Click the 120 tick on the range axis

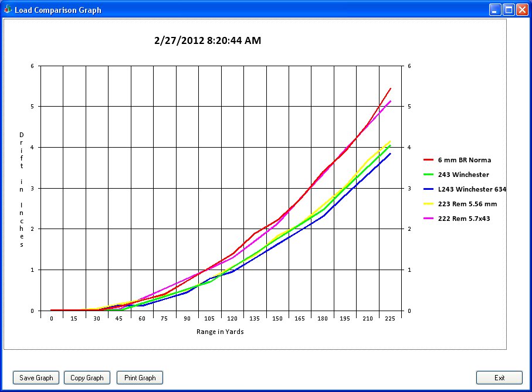point(232,319)
